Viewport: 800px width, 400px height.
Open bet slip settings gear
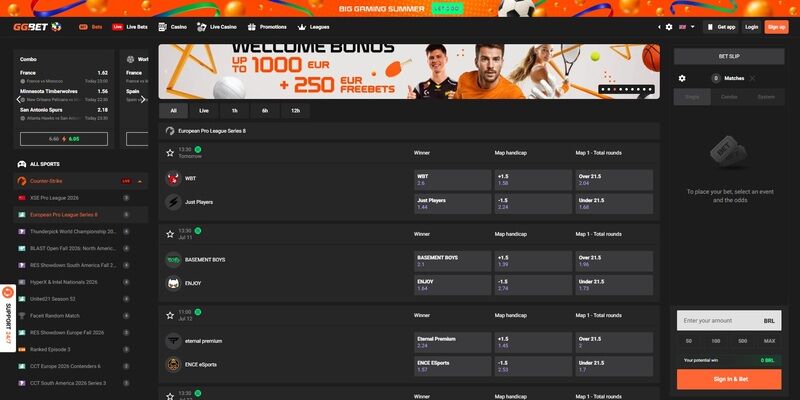pos(682,79)
